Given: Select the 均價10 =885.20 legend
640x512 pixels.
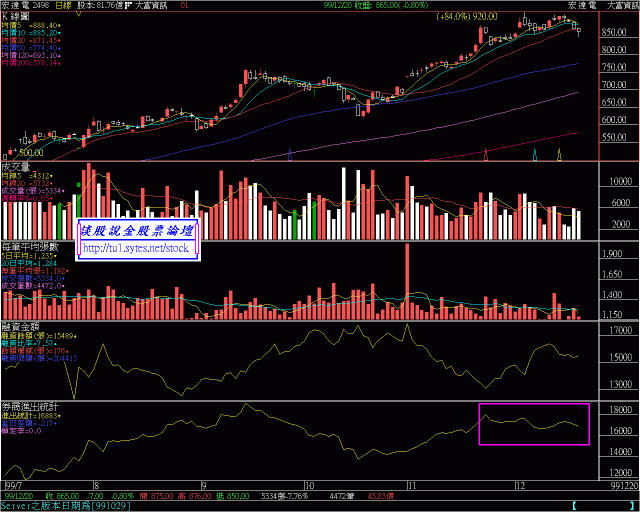Looking at the screenshot, I should 31,33.
